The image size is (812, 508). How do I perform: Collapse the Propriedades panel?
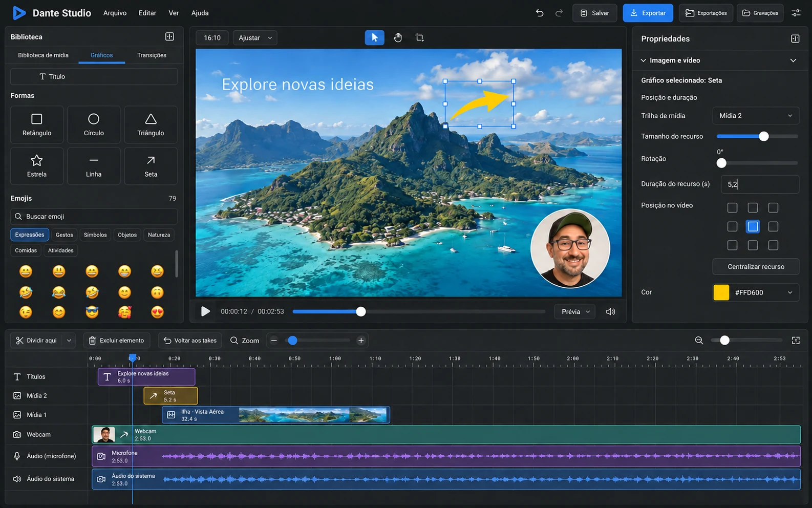tap(795, 38)
